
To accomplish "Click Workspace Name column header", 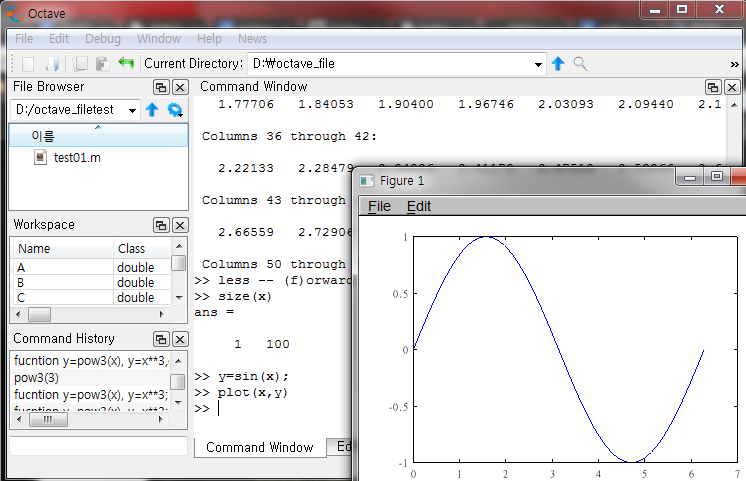I will coord(62,248).
